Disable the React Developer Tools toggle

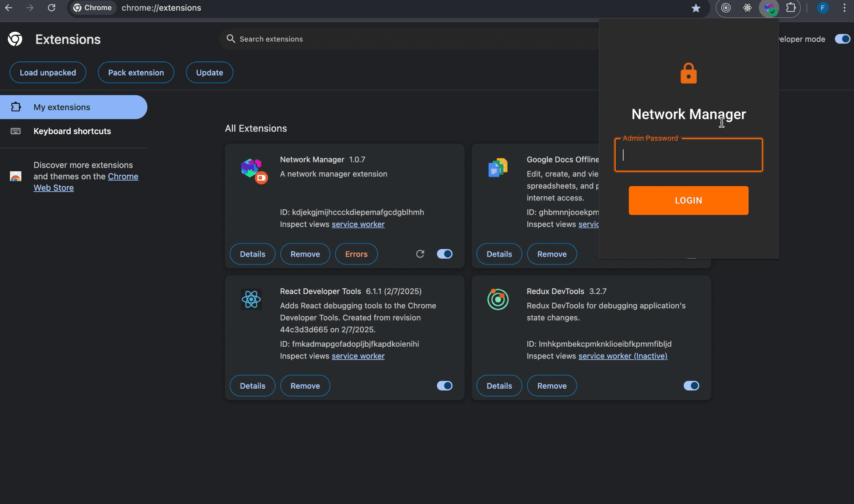click(444, 386)
